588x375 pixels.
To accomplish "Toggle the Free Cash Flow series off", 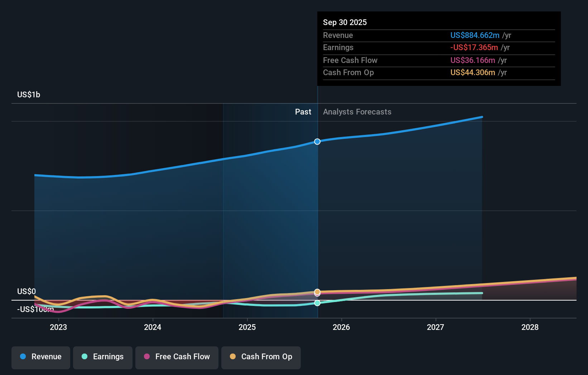I will [x=177, y=357].
